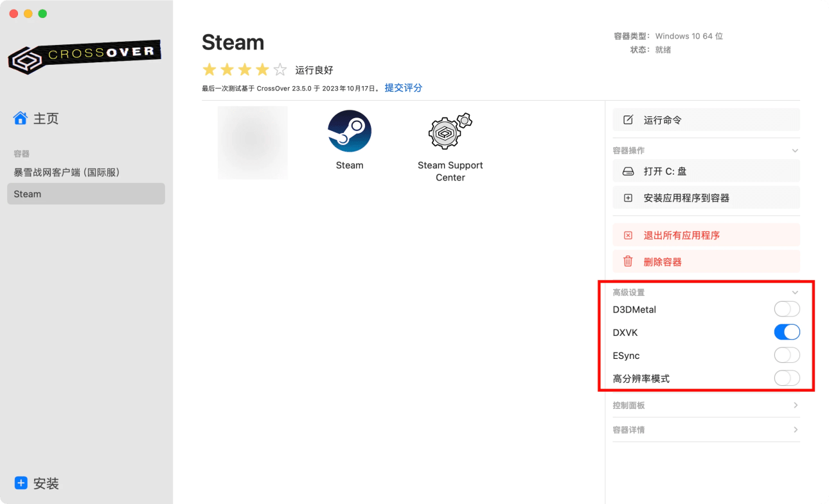Collapse the 高级设置 section chevron

(x=795, y=293)
